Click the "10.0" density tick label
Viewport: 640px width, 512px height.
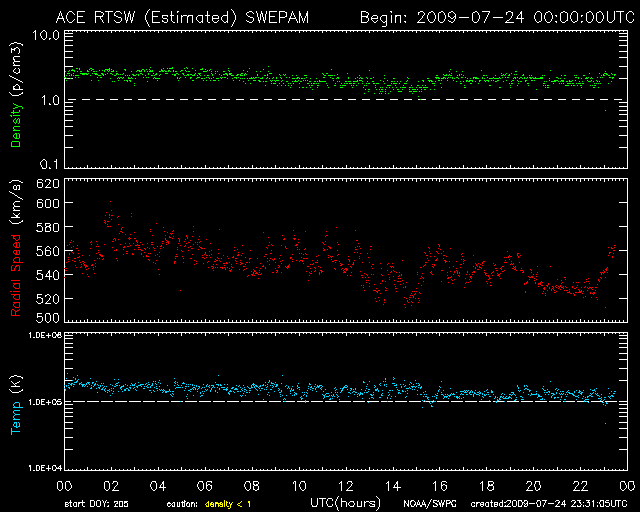46,35
